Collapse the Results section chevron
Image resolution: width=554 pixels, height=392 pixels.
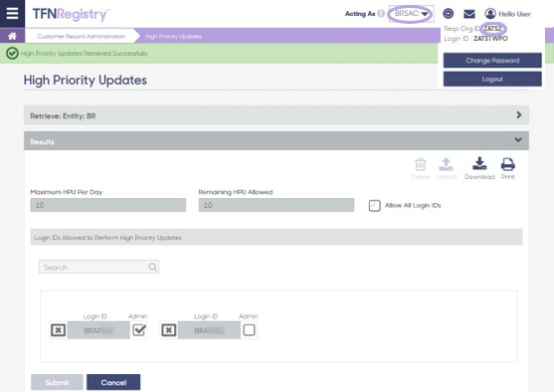(x=518, y=139)
